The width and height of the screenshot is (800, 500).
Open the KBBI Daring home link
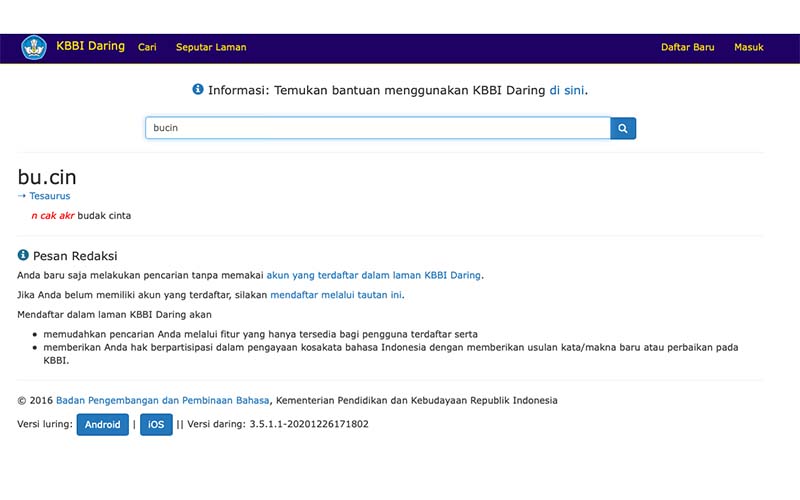point(90,46)
